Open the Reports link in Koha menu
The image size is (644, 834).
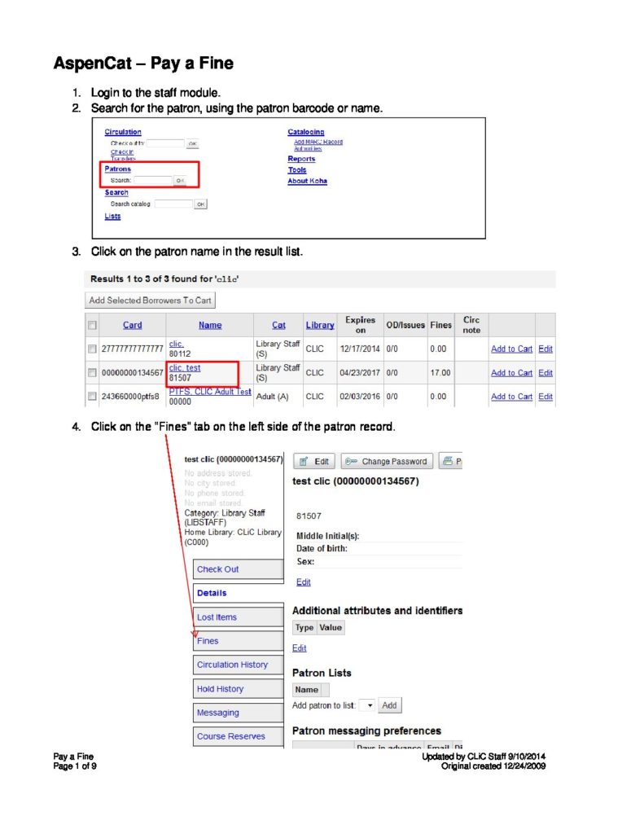pyautogui.click(x=301, y=159)
